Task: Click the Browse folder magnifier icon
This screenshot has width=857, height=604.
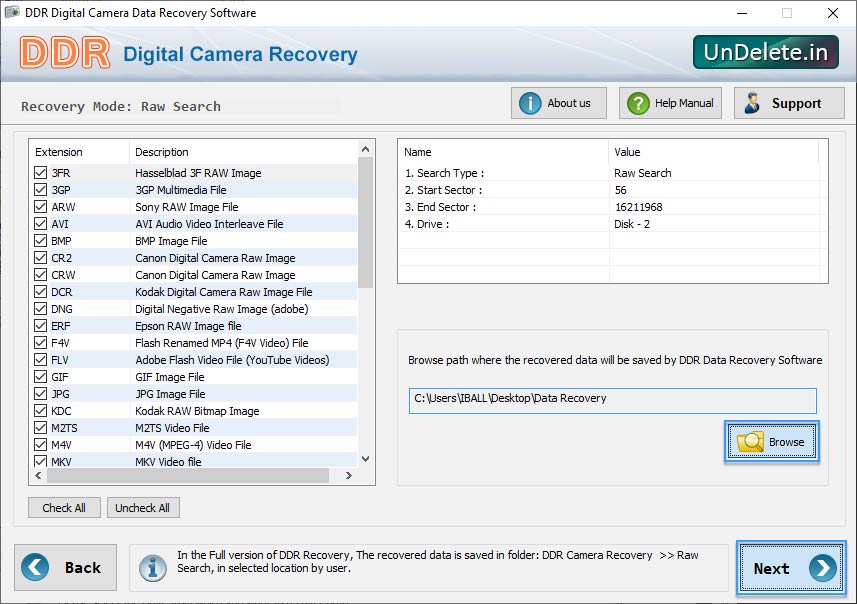Action: [x=750, y=442]
